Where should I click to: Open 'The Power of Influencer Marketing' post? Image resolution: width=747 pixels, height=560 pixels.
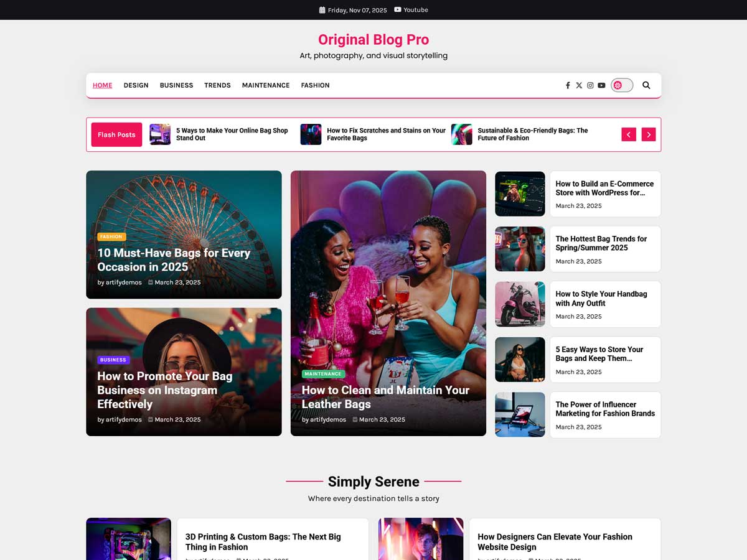click(x=605, y=409)
